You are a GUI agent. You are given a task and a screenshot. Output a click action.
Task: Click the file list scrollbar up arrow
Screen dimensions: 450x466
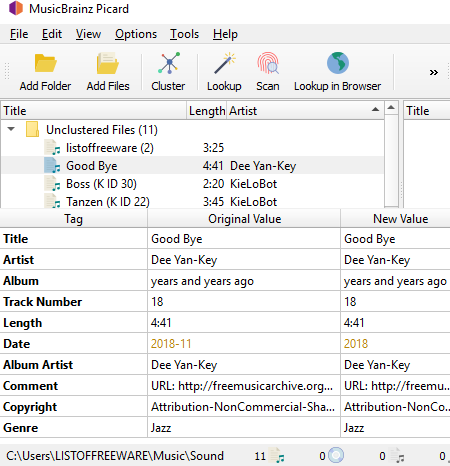tap(391, 108)
